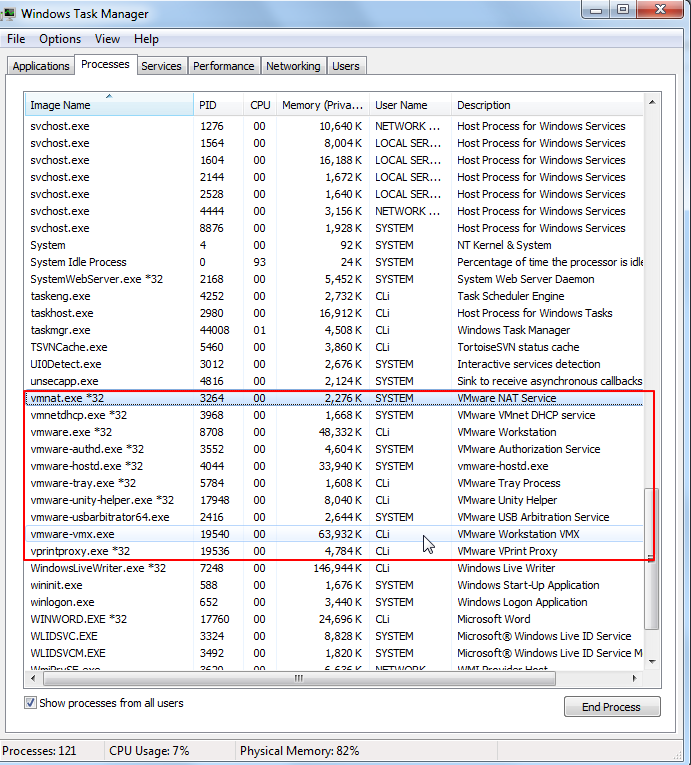This screenshot has height=765, width=691.
Task: Select vmware-hostd.exe *32 process
Action: coord(334,466)
